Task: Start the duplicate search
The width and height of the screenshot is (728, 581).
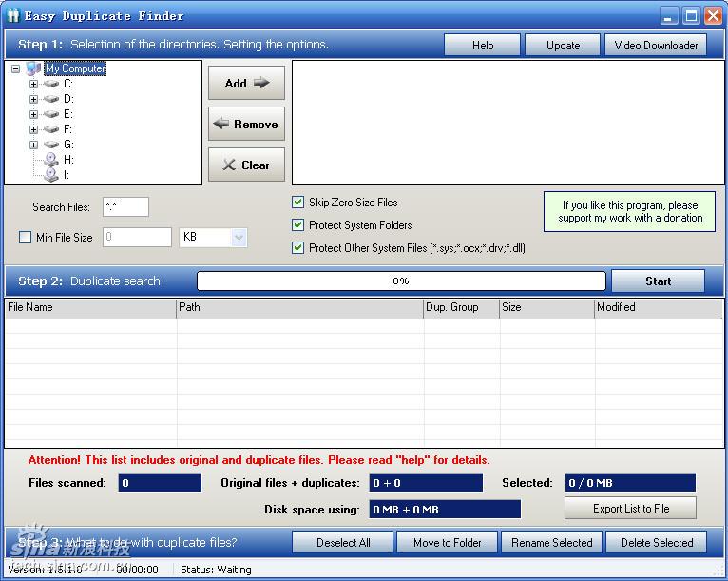Action: click(x=658, y=281)
